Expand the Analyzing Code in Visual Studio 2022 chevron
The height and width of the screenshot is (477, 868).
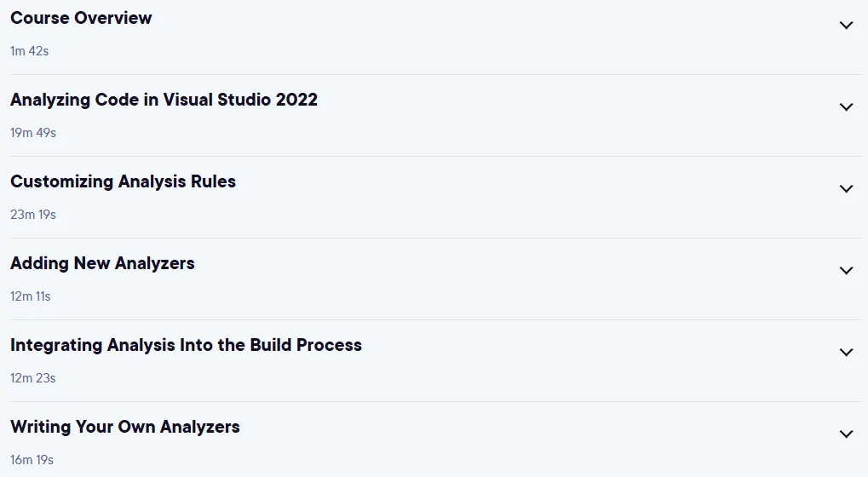[x=846, y=107]
